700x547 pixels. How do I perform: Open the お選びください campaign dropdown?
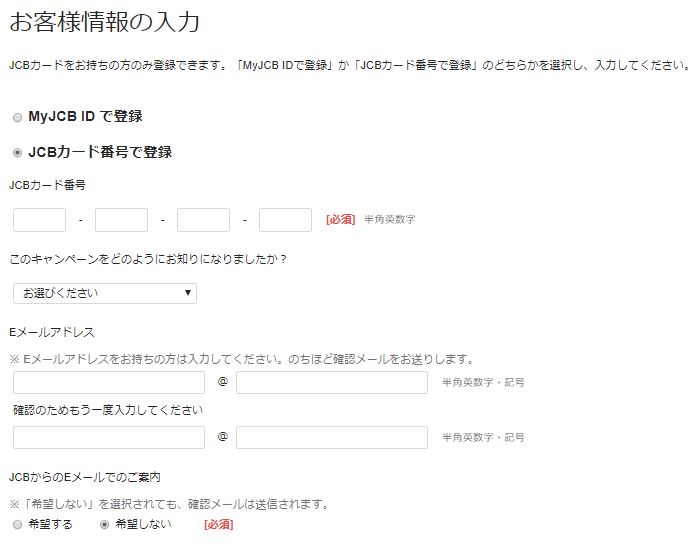point(105,293)
